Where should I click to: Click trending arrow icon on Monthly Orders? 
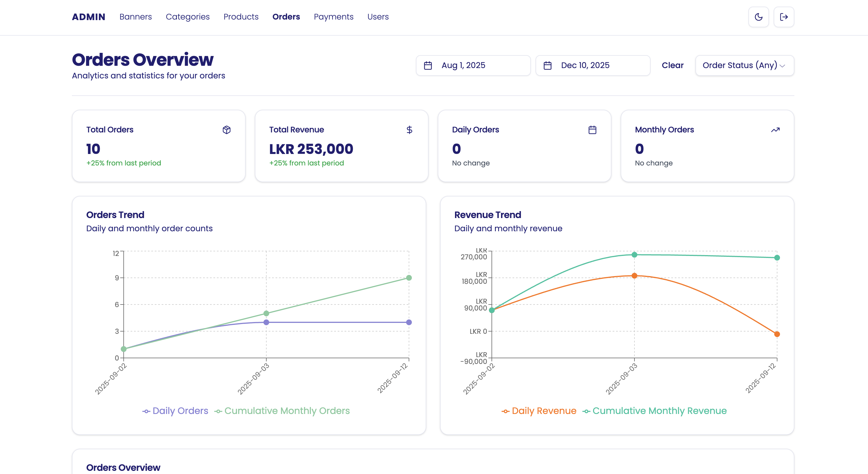[x=775, y=130]
